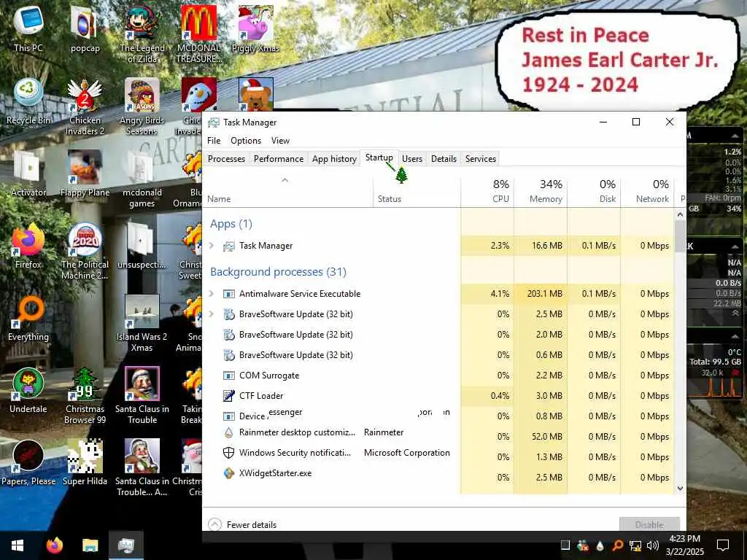Open the Recycle Bin

tap(28, 102)
